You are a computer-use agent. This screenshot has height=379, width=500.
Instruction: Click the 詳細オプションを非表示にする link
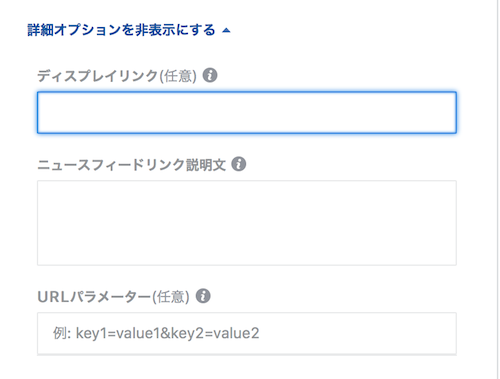coord(121,30)
